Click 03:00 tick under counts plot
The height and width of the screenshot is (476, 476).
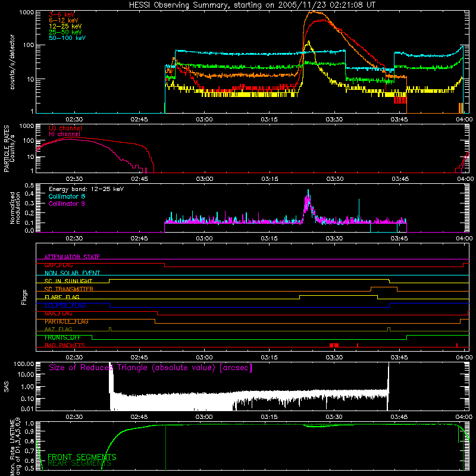tap(204, 120)
